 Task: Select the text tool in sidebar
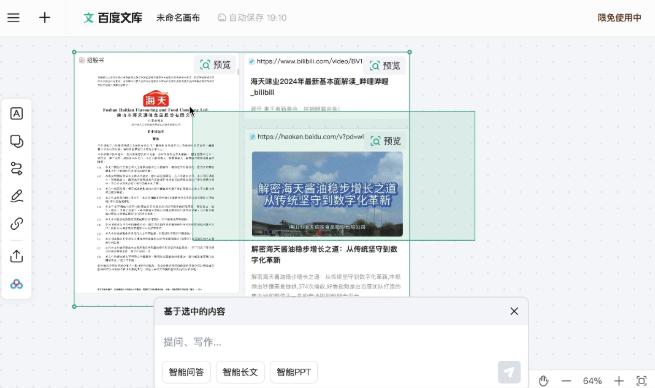[16, 114]
